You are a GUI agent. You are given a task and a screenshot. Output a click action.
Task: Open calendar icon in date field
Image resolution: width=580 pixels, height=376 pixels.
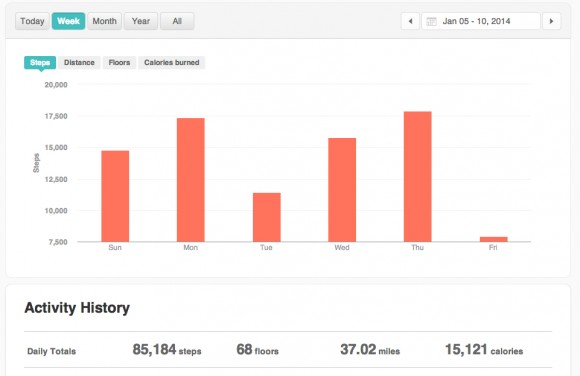click(431, 21)
